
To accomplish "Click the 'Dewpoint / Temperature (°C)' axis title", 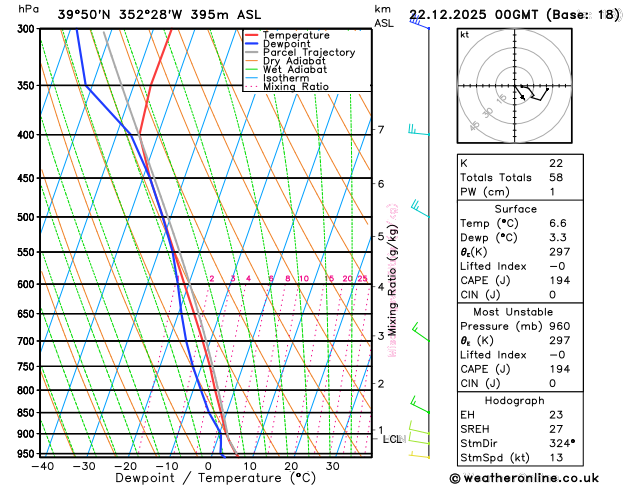I will pyautogui.click(x=215, y=478).
